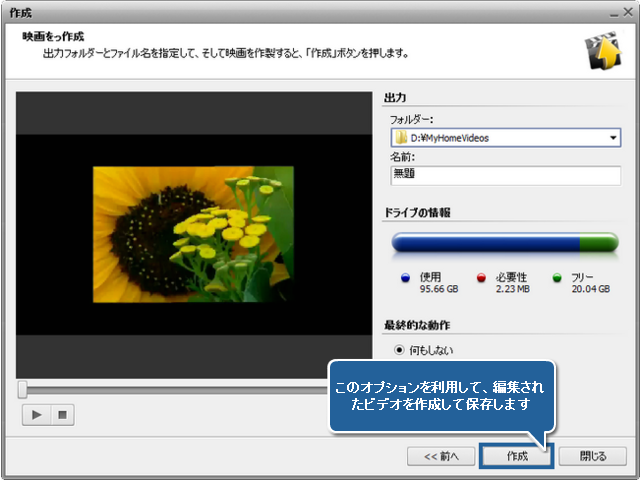Click the 作成 button to create the movie
This screenshot has width=643, height=481.
tap(516, 456)
